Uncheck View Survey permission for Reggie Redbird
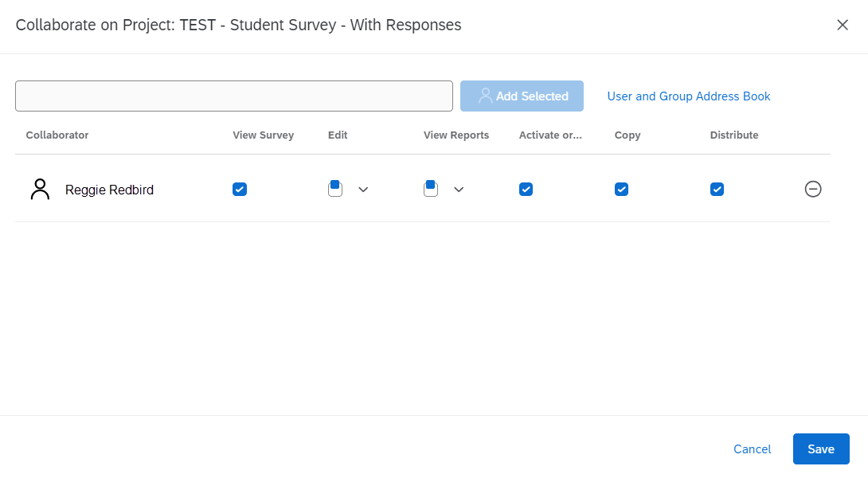Screen dimensions: 868x478 click(x=240, y=190)
